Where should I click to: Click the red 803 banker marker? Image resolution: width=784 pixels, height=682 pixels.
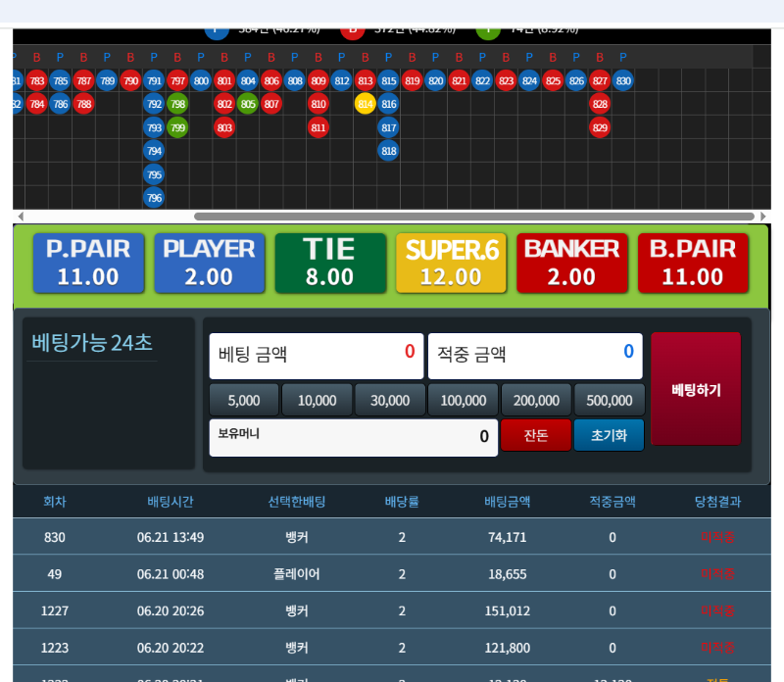click(x=224, y=127)
